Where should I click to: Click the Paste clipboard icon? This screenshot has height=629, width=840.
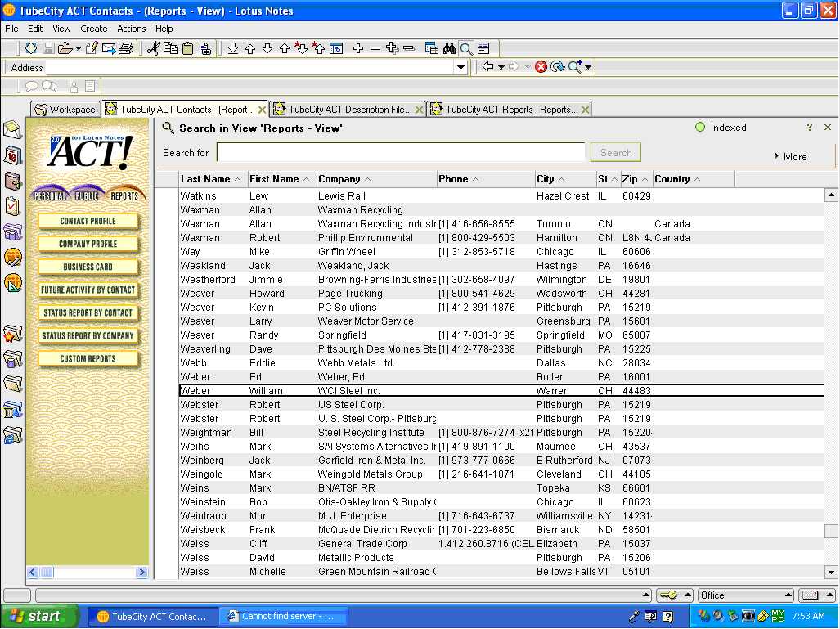tap(187, 49)
